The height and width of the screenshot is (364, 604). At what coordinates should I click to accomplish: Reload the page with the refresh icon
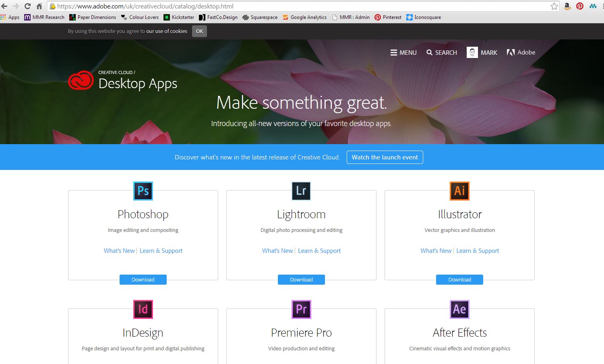pyautogui.click(x=27, y=6)
